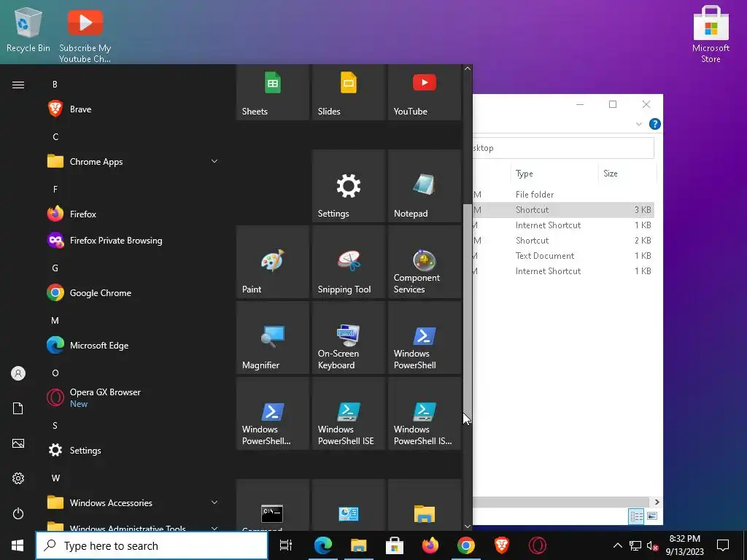Open the taskbar clock showing 8:32 PM
Image resolution: width=747 pixels, height=560 pixels.
point(684,545)
